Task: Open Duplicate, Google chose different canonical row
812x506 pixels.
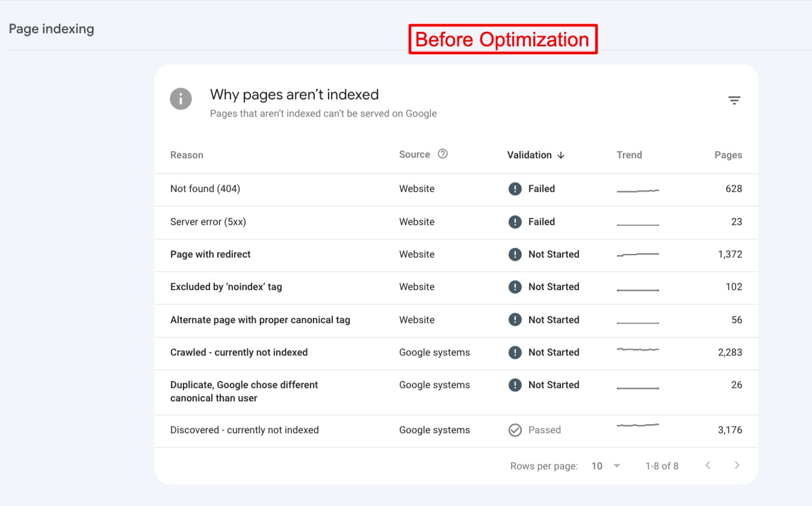Action: point(244,391)
